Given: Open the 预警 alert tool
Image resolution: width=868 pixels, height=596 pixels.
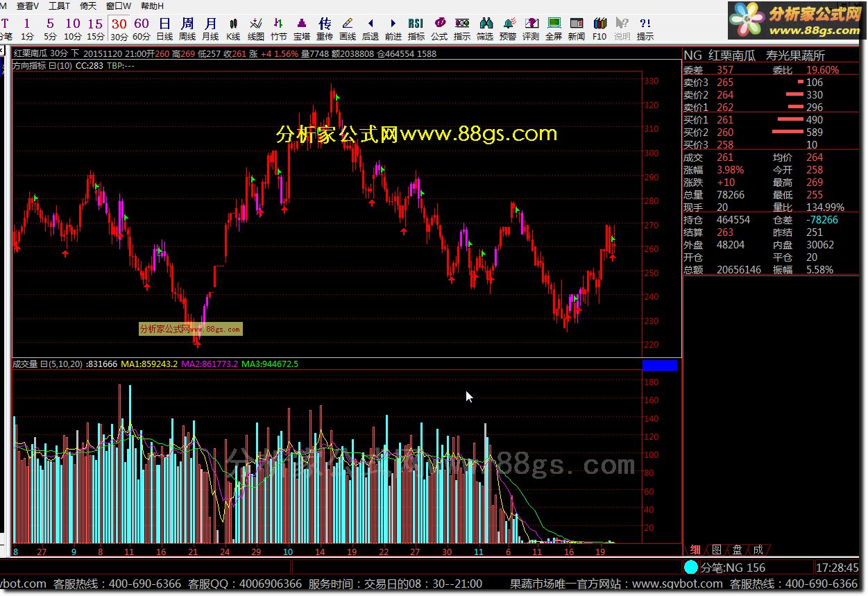Looking at the screenshot, I should point(508,29).
